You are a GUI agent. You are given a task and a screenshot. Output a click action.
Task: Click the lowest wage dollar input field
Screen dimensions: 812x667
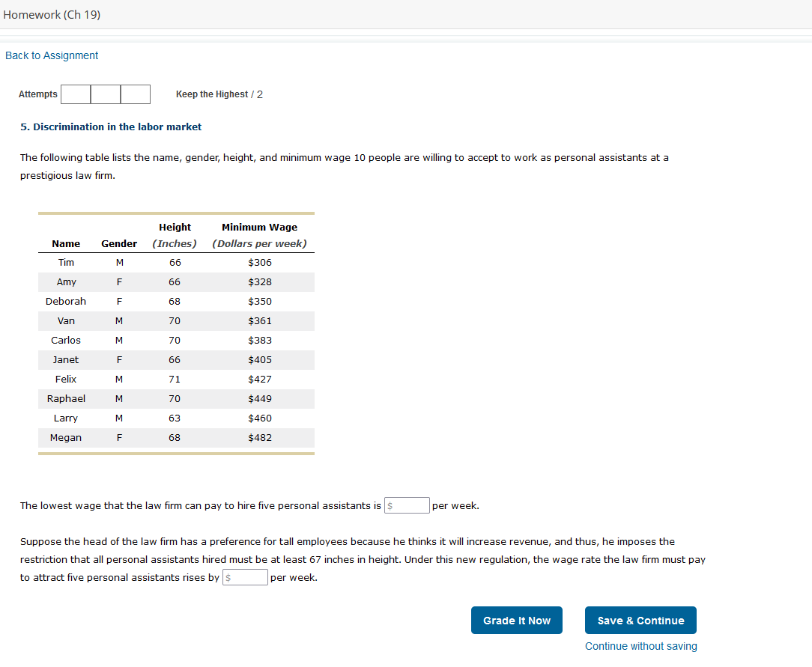tap(407, 505)
